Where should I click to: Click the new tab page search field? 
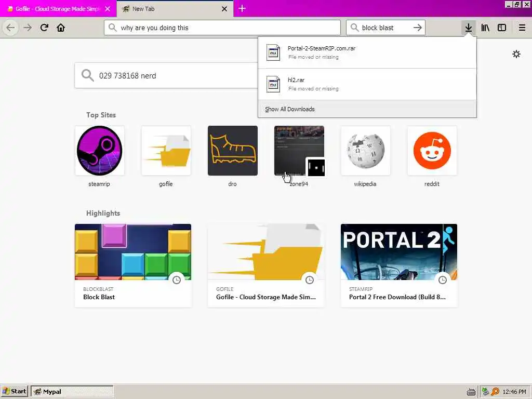166,75
